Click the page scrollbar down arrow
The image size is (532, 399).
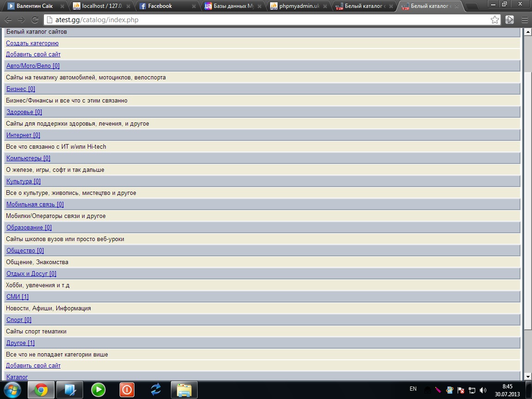(x=527, y=376)
